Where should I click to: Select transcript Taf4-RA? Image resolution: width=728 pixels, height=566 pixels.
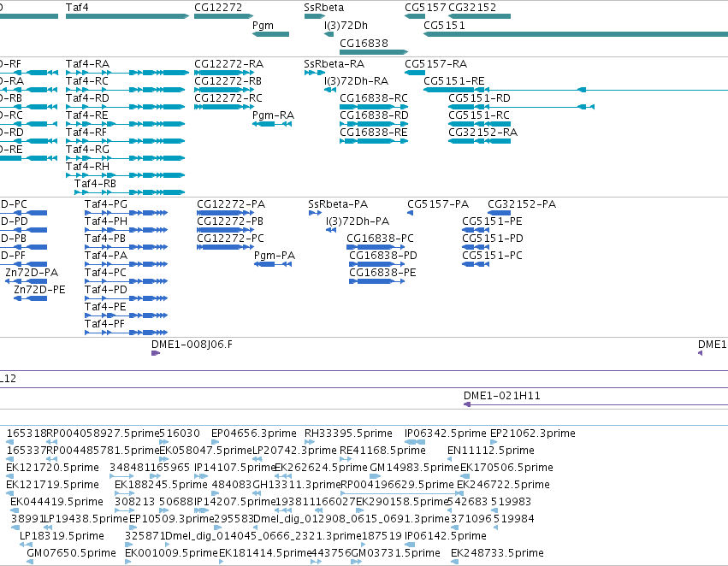(88, 64)
